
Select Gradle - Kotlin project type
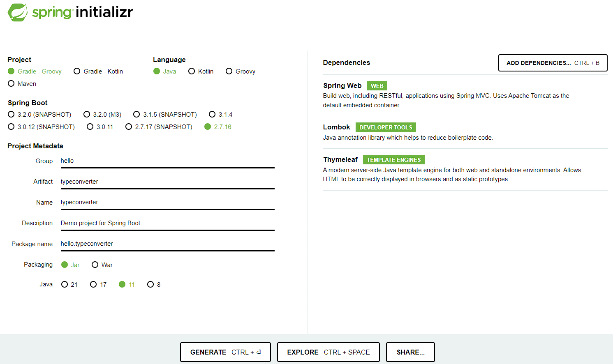click(x=98, y=71)
